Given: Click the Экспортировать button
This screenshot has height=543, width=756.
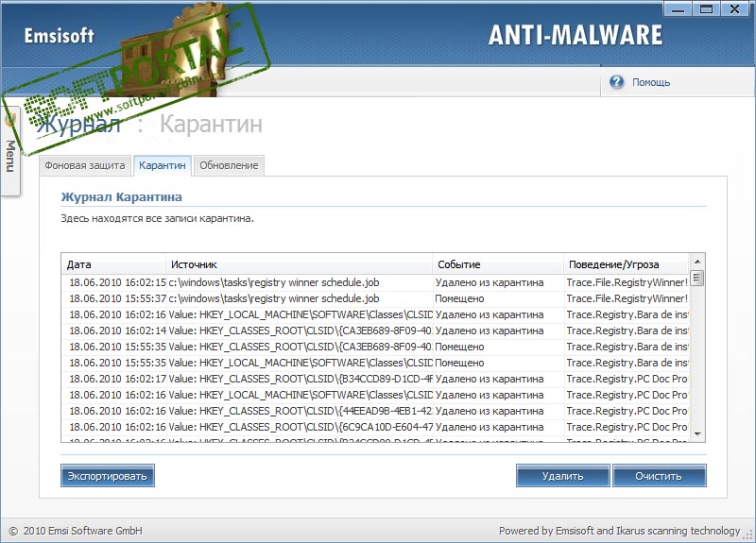Looking at the screenshot, I should click(107, 476).
